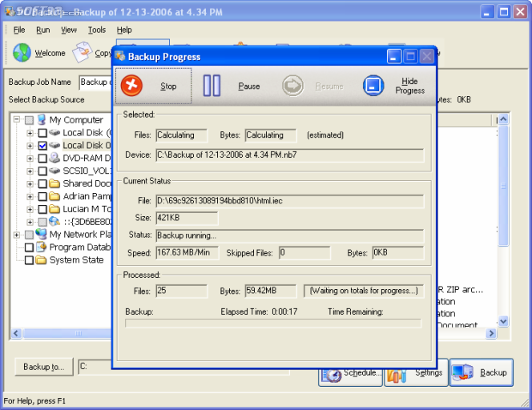Open the Run menu
The width and height of the screenshot is (532, 410).
click(43, 30)
